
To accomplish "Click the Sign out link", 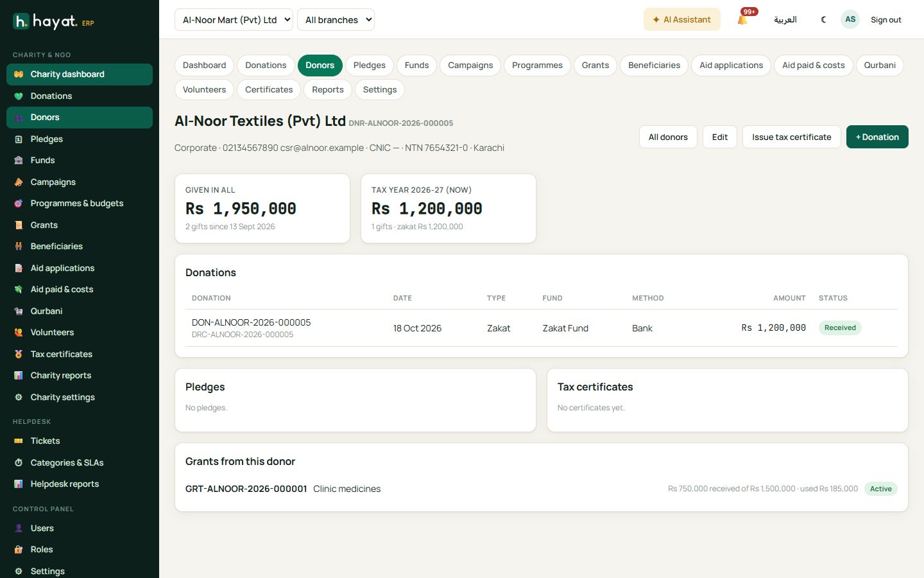I will point(886,20).
